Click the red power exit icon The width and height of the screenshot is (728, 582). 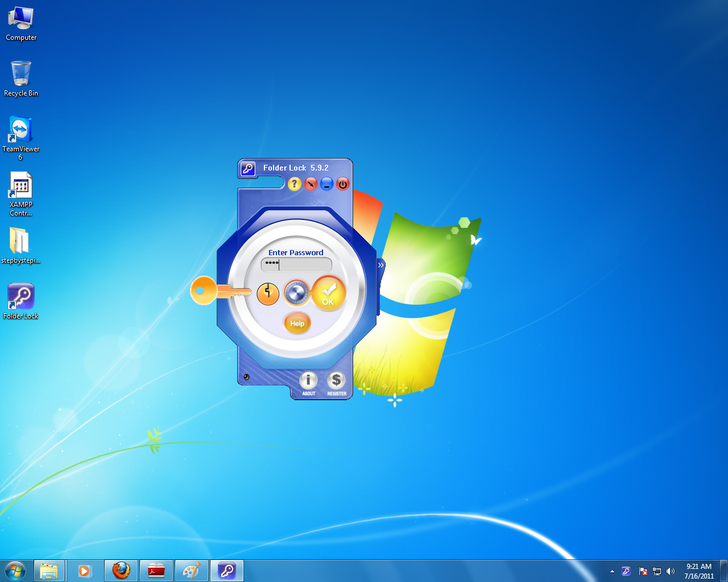click(x=342, y=184)
